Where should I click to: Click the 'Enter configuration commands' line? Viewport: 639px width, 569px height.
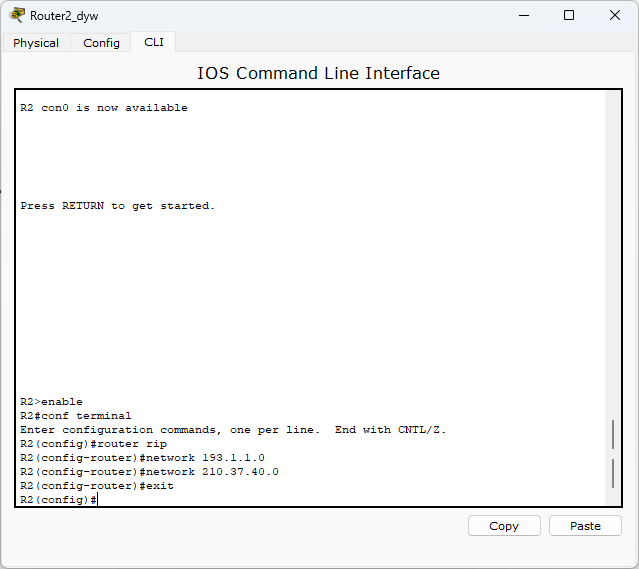[233, 430]
